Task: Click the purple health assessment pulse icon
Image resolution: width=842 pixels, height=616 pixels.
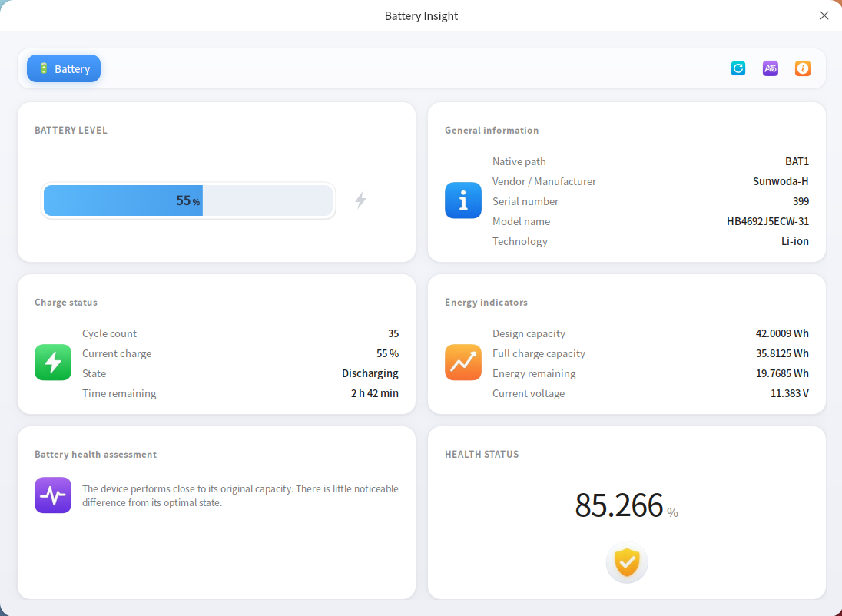Action: coord(52,495)
